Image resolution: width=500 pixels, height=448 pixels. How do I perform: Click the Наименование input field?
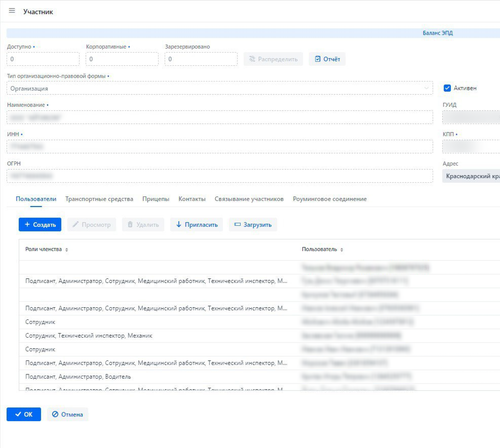[220, 117]
